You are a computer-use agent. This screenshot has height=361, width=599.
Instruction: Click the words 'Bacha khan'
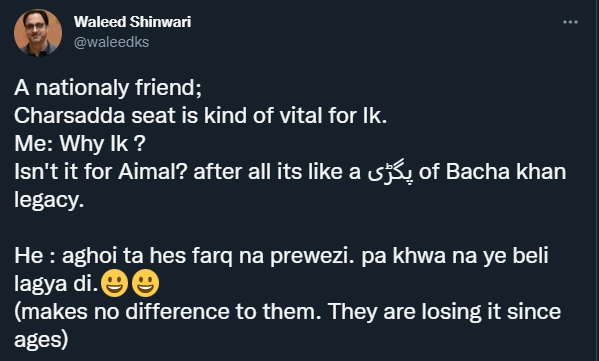[x=506, y=172]
